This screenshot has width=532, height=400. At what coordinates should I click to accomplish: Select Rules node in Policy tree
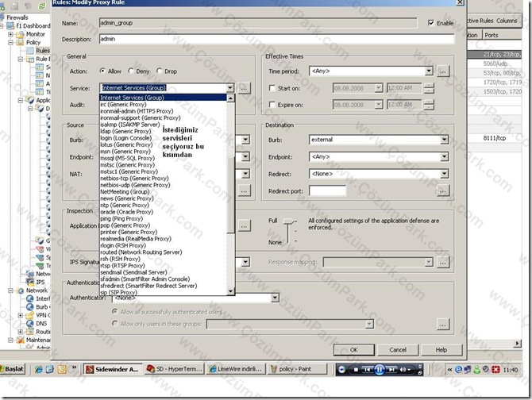tap(43, 51)
